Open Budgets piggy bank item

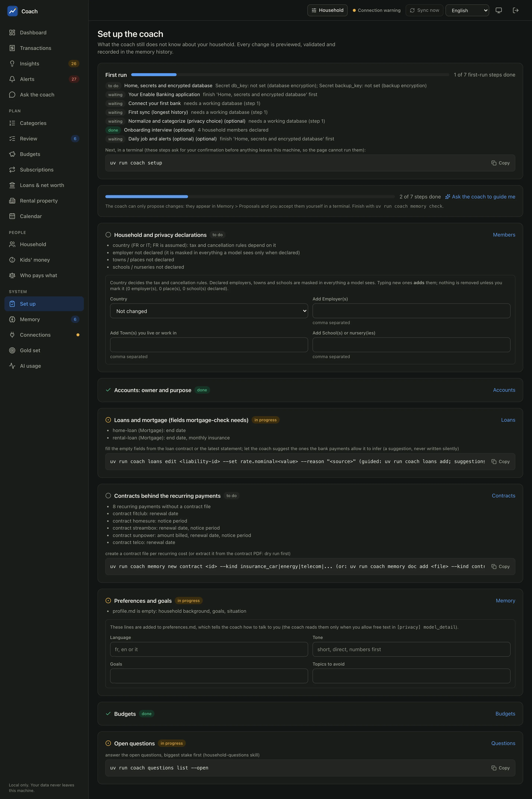[44, 154]
